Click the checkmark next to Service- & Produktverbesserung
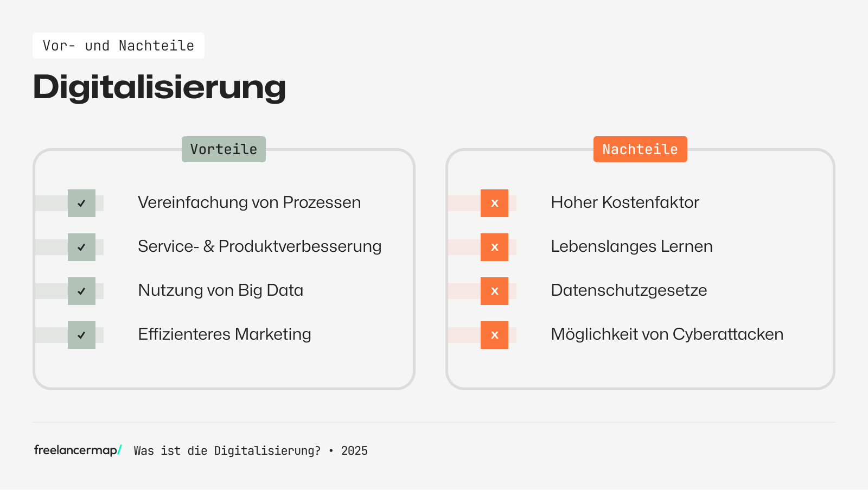Image resolution: width=868 pixels, height=490 pixels. (81, 247)
